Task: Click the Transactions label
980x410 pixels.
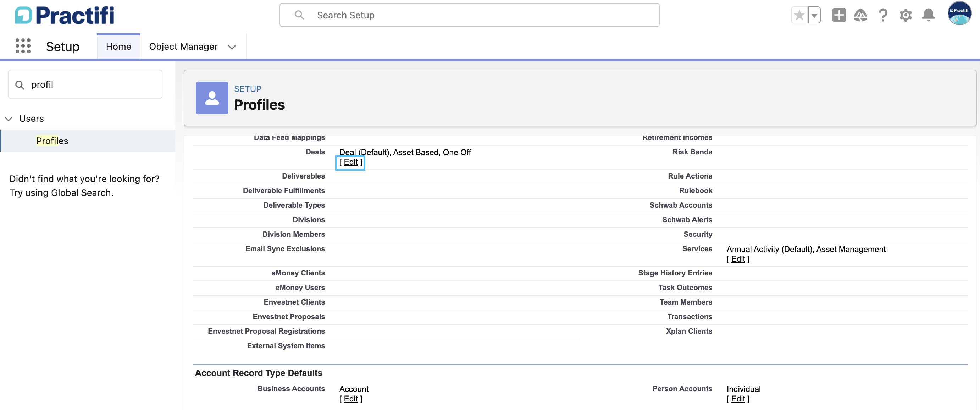Action: pos(690,316)
